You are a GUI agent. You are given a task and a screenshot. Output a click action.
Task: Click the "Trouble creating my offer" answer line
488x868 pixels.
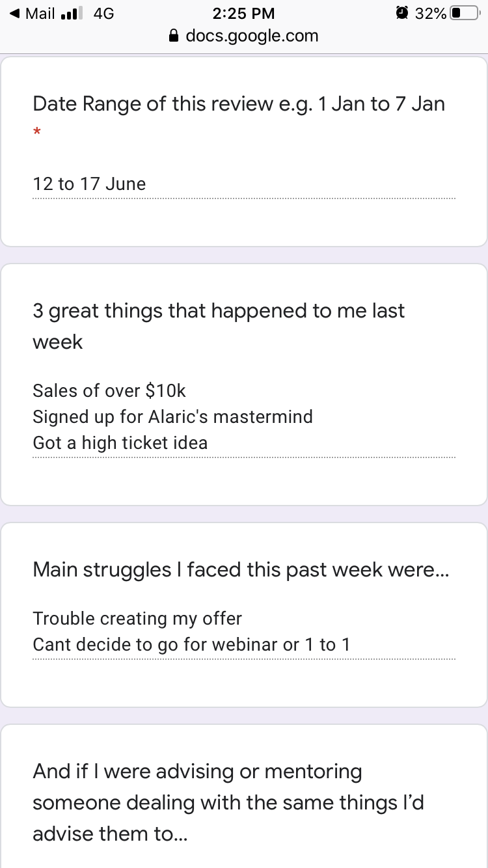(137, 618)
